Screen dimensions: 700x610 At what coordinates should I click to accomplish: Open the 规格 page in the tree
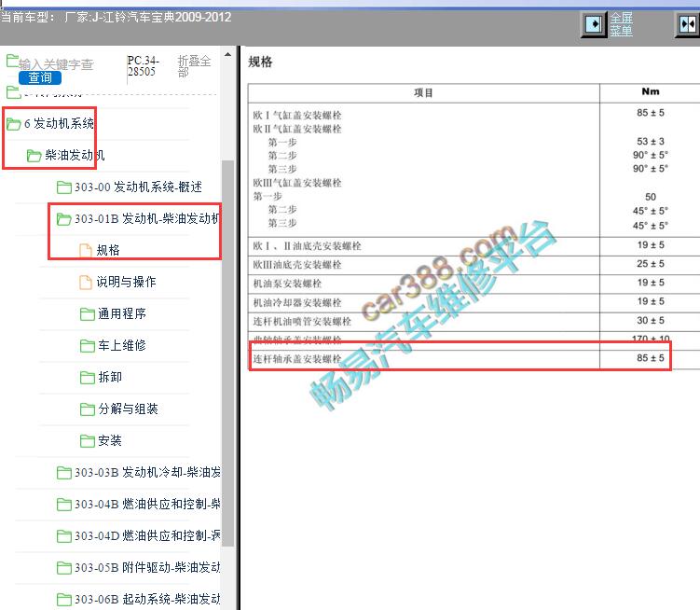(108, 250)
